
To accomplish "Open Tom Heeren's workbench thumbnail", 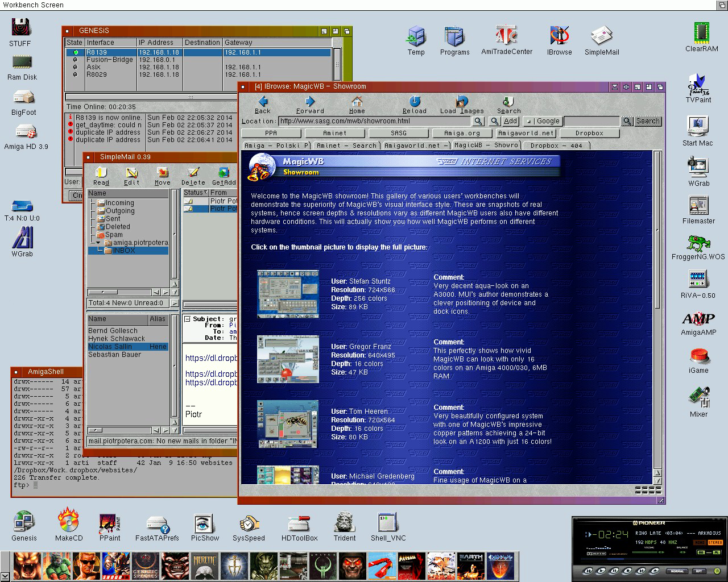I will click(x=287, y=424).
